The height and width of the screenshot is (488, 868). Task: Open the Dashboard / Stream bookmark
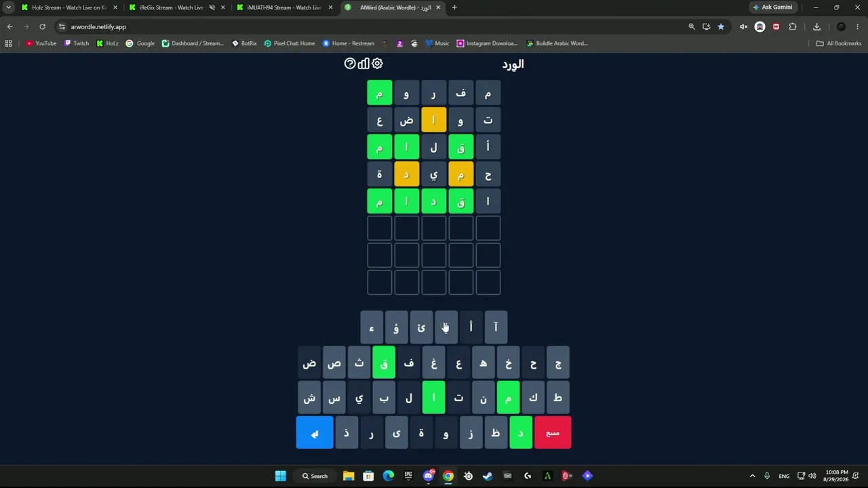pyautogui.click(x=193, y=43)
